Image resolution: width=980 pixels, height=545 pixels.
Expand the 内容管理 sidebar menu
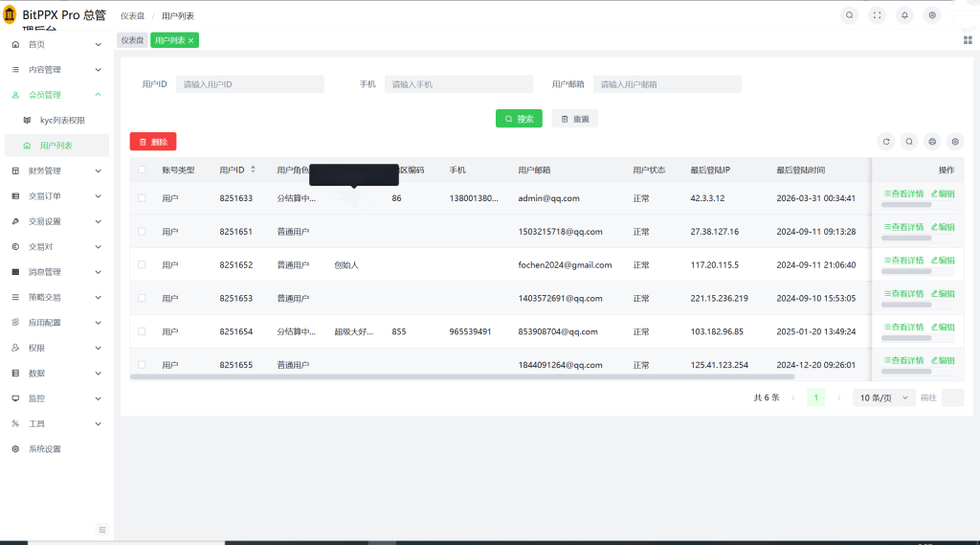56,70
